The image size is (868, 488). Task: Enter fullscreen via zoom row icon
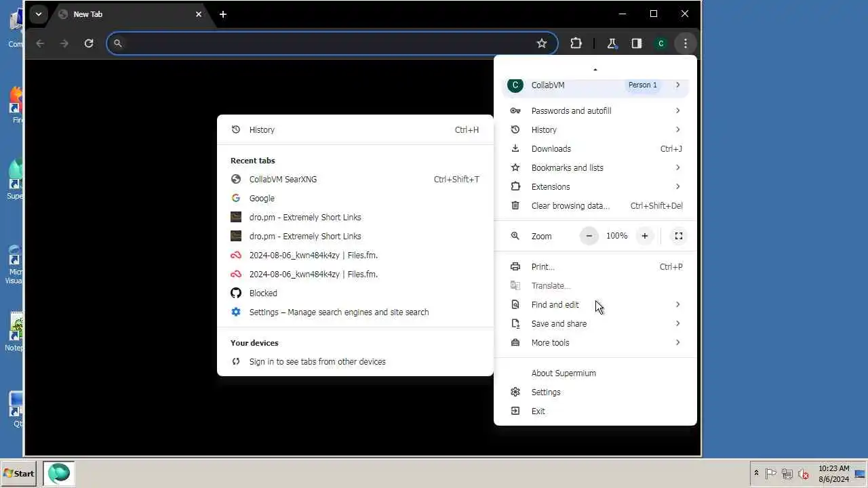tap(678, 236)
